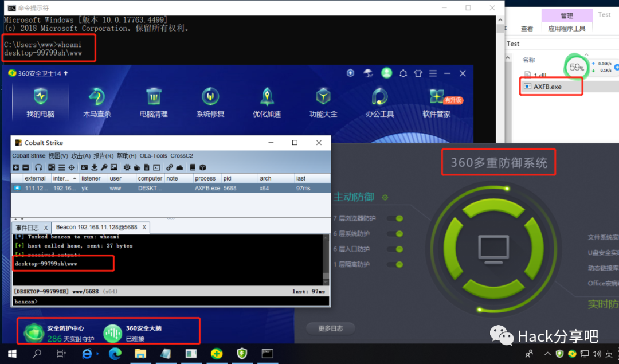Click Command Prompt scrollbar up arrow
This screenshot has width=619, height=364.
pyautogui.click(x=500, y=19)
